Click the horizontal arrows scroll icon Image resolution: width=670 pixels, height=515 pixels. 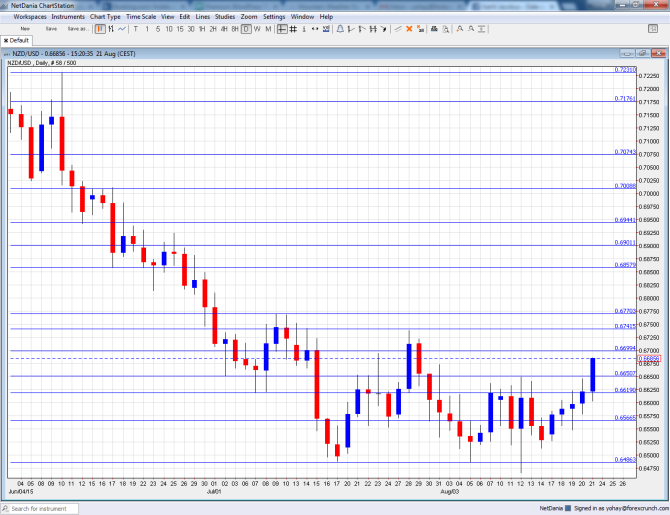click(x=315, y=29)
